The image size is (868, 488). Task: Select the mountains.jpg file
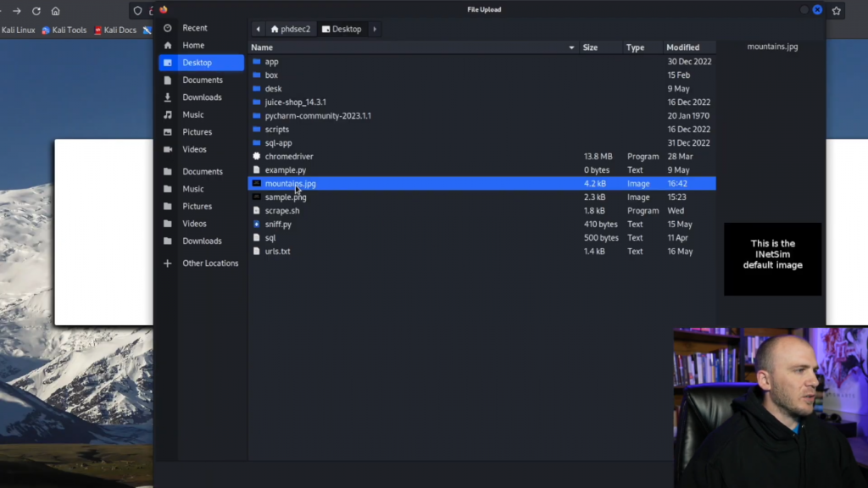(x=481, y=184)
